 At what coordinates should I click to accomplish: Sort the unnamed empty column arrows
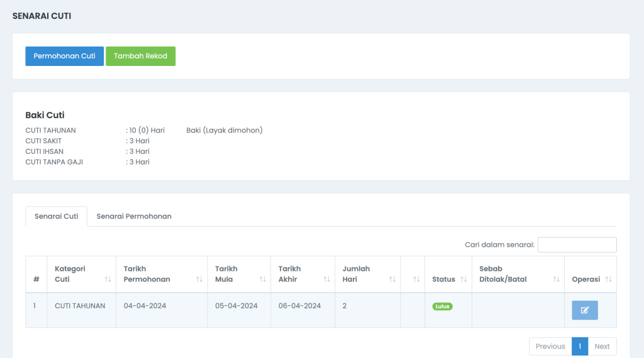tap(416, 279)
